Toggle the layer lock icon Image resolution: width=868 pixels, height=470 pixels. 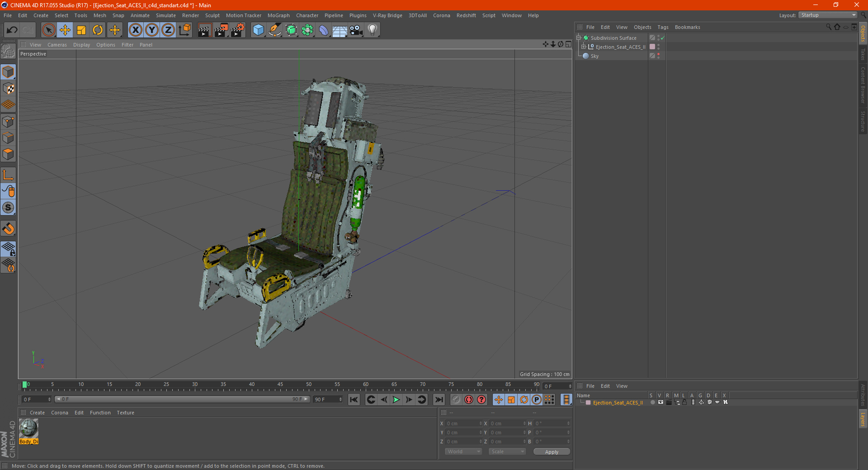(684, 402)
